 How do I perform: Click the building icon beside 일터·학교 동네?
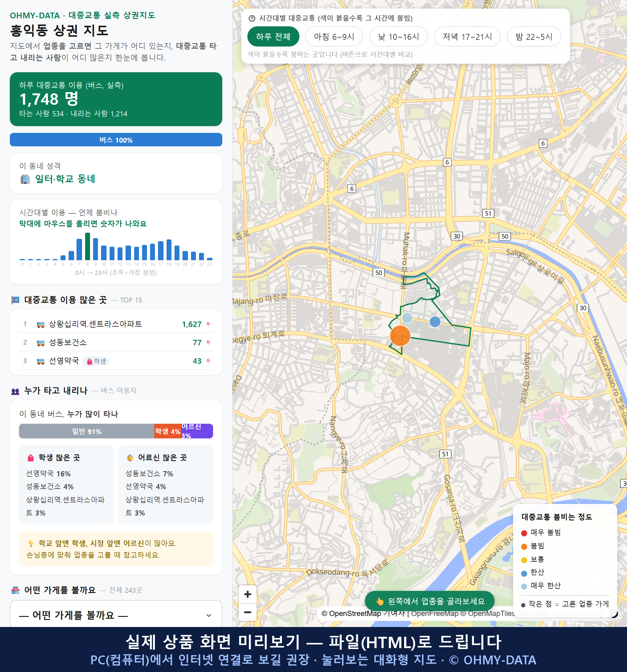pyautogui.click(x=25, y=179)
